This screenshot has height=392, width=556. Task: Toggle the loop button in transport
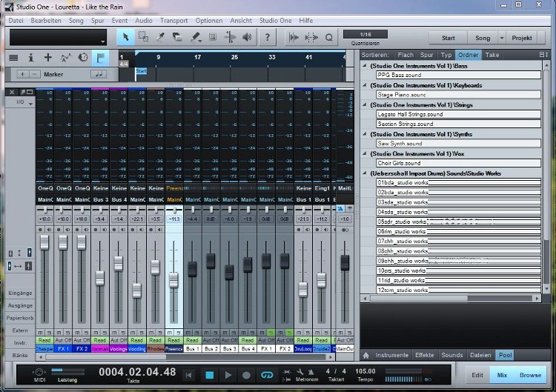pos(267,375)
